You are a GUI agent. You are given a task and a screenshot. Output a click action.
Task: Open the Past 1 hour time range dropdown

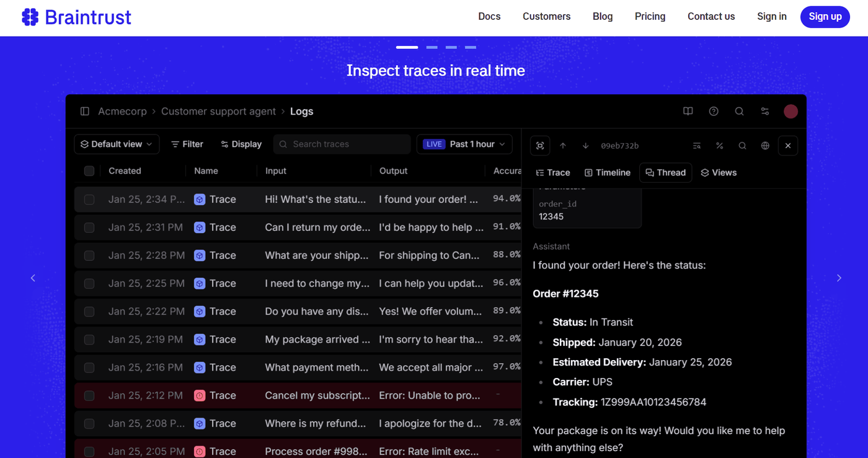click(464, 144)
